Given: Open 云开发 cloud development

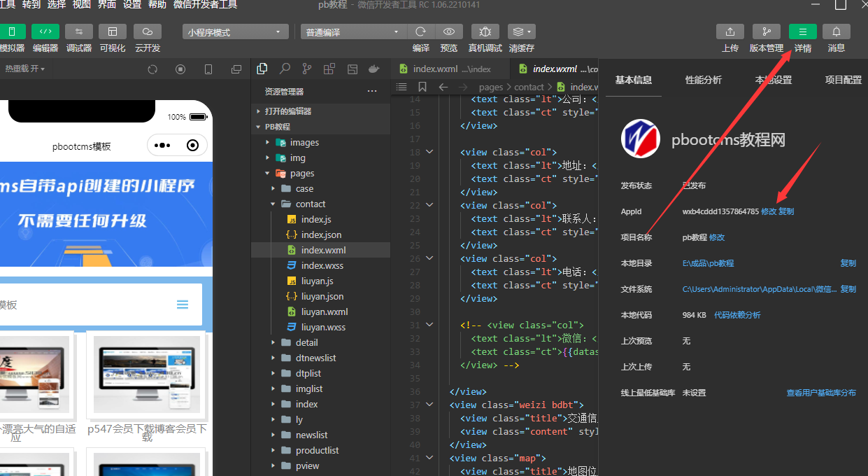Looking at the screenshot, I should [x=148, y=32].
